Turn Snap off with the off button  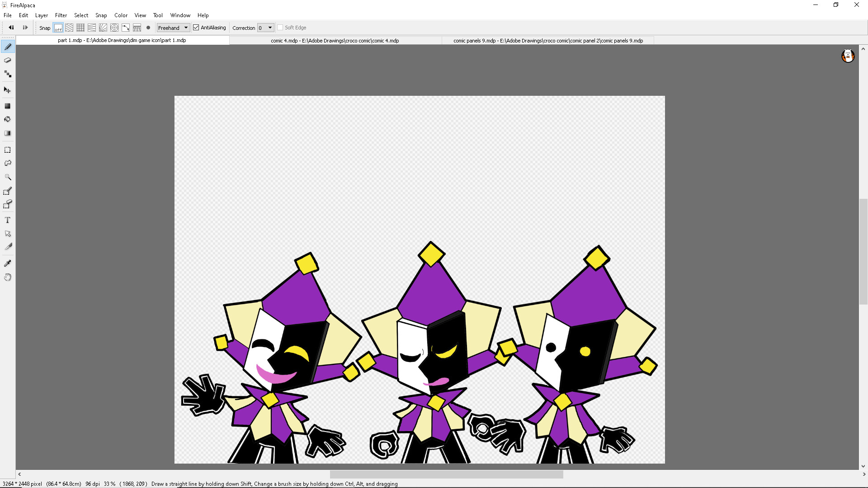[58, 28]
